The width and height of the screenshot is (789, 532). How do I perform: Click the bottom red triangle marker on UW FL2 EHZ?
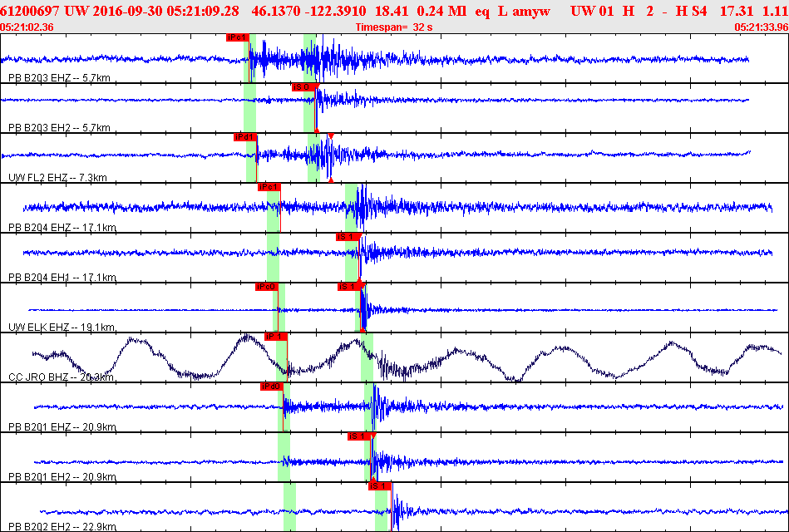pyautogui.click(x=331, y=180)
